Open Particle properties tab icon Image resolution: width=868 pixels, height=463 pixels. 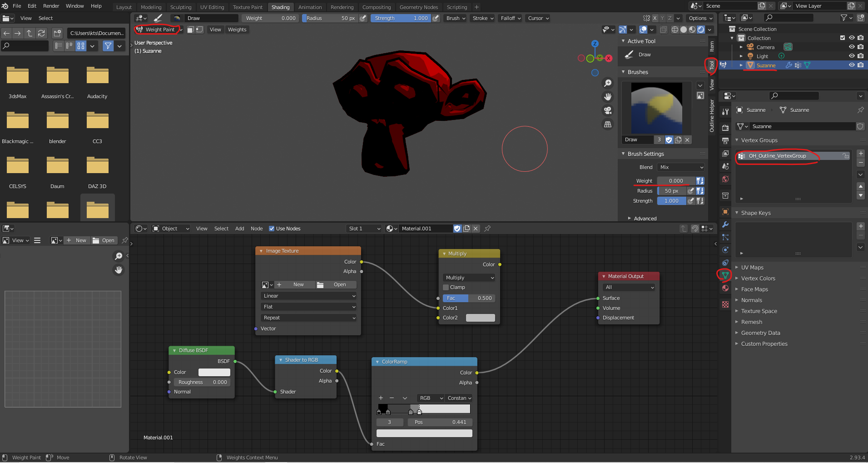[x=725, y=237]
